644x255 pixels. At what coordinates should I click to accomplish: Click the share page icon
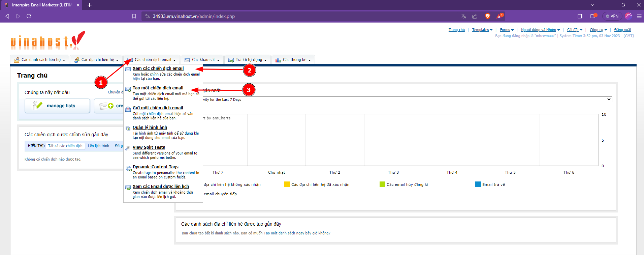click(475, 16)
